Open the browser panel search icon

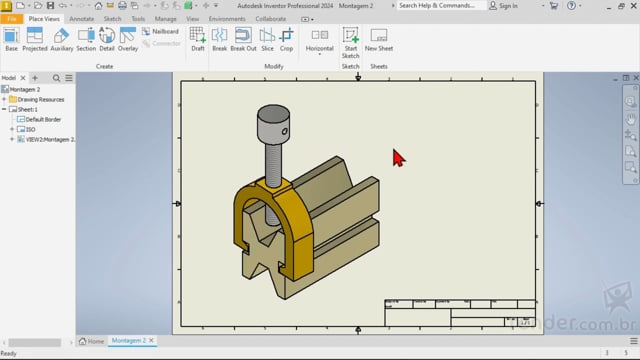pyautogui.click(x=56, y=78)
